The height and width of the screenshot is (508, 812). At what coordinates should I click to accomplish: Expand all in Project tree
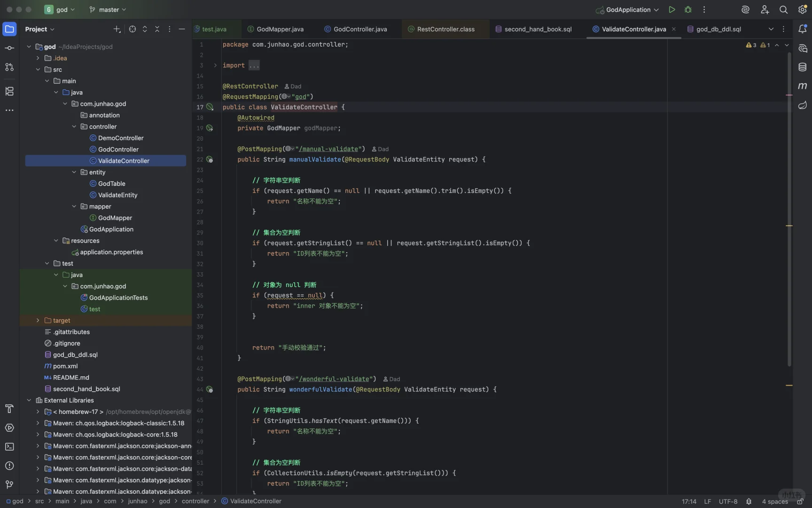pos(145,29)
